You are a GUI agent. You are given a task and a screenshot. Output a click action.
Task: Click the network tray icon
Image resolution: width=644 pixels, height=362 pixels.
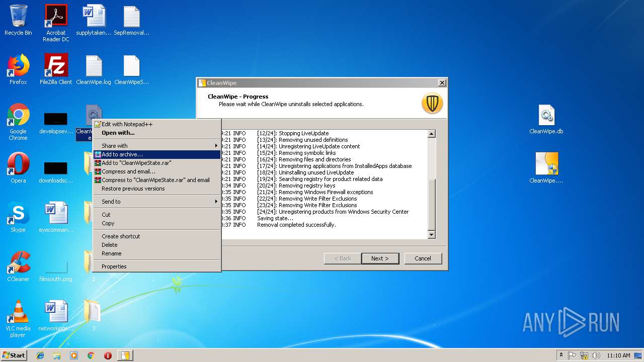tap(584, 355)
